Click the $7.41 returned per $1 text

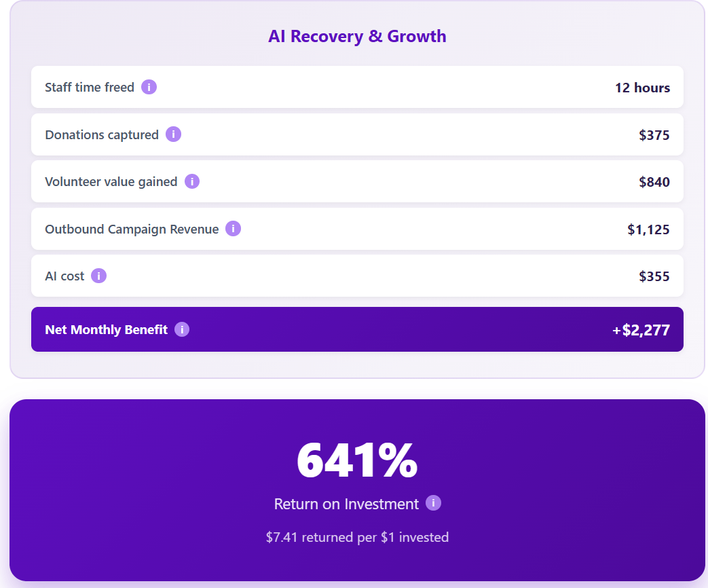[x=357, y=537]
